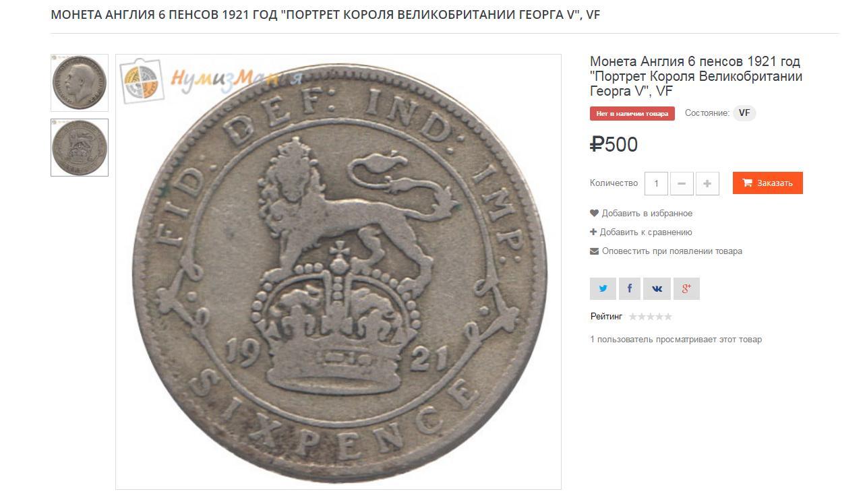The width and height of the screenshot is (865, 504).
Task: Click the plus icon for comparison
Action: coord(593,232)
